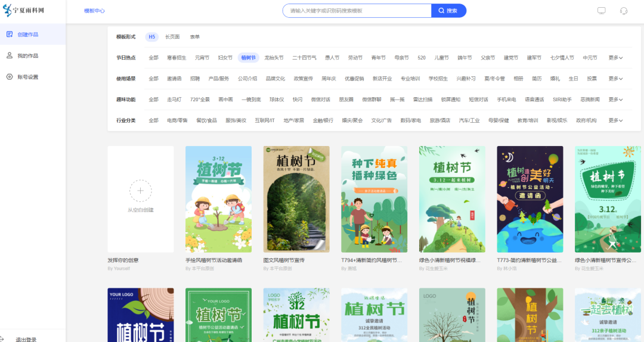The image size is (644, 342).
Task: Expand 更多 in 节日热点 row
Action: (615, 58)
